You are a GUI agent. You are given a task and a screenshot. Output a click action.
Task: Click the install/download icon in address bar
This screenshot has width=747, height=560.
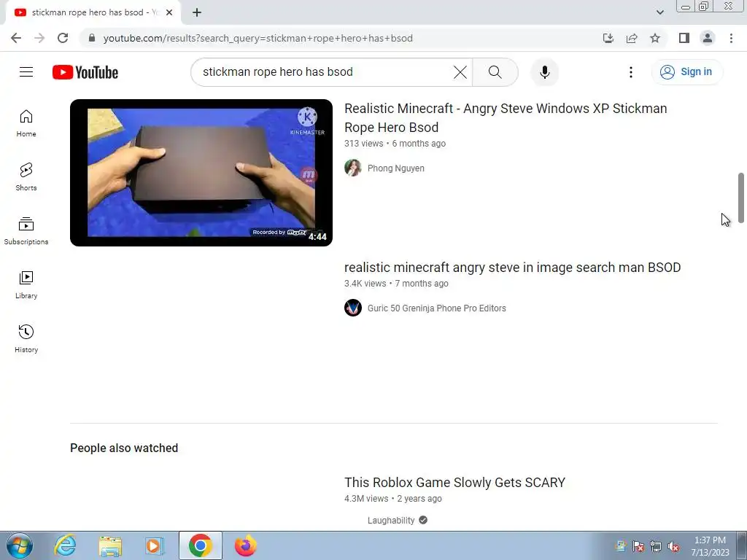pos(608,38)
